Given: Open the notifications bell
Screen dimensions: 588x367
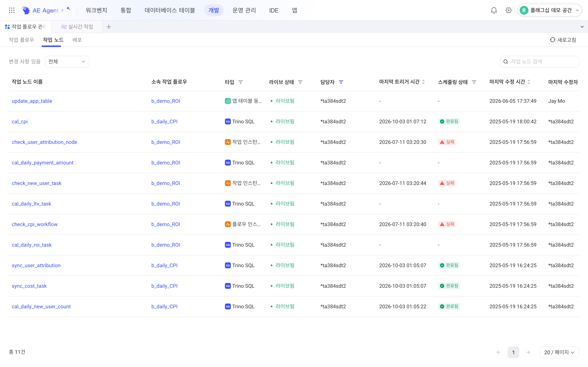Looking at the screenshot, I should point(494,10).
